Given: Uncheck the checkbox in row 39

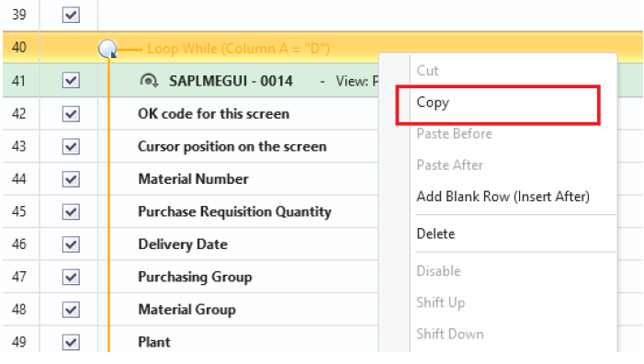Looking at the screenshot, I should pyautogui.click(x=71, y=16).
